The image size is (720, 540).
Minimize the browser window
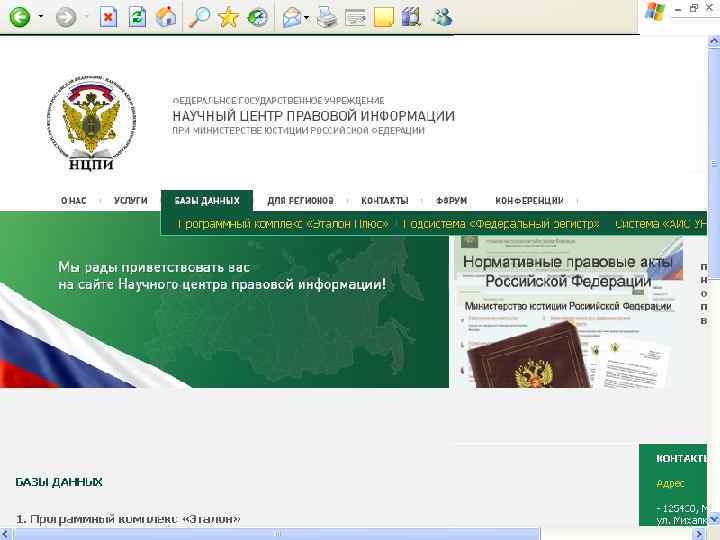click(678, 9)
